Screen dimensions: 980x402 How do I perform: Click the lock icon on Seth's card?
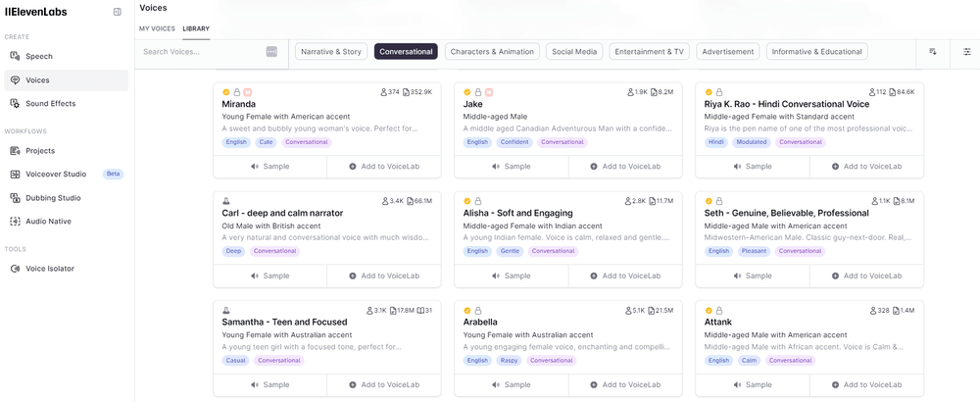718,201
